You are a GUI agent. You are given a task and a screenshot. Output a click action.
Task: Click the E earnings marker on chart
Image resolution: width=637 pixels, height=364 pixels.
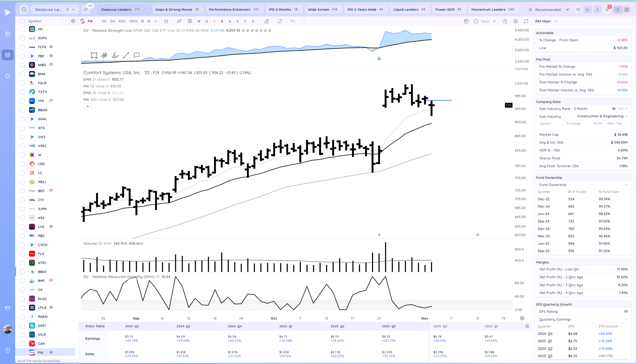[379, 235]
